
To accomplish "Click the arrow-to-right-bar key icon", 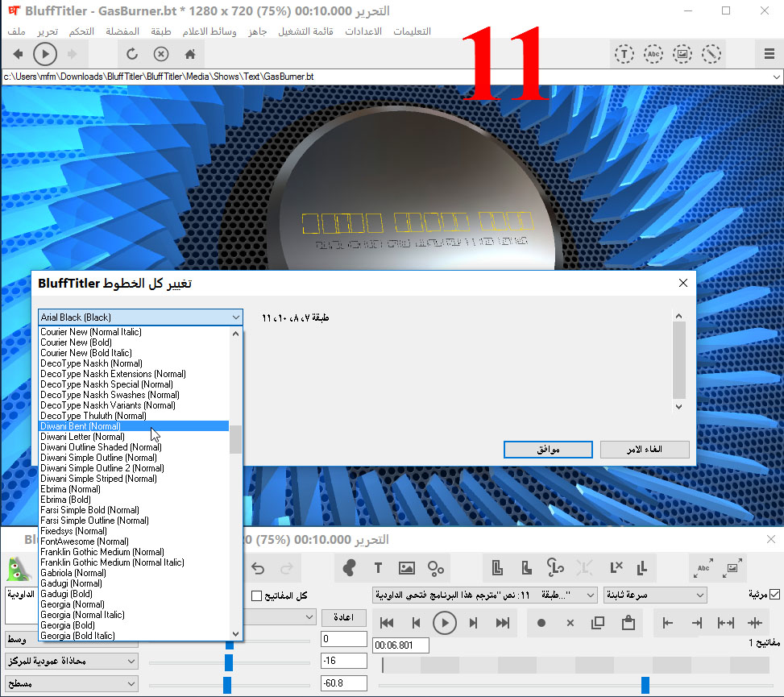I will (696, 623).
